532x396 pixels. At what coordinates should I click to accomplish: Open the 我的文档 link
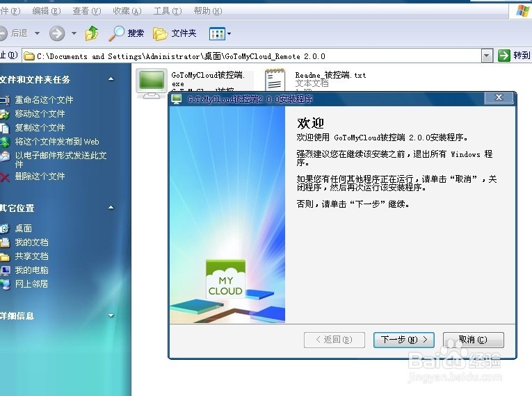[31, 242]
